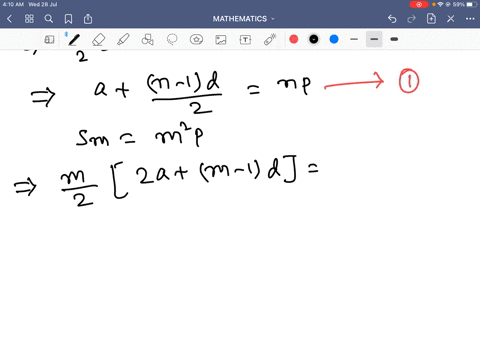480x360 pixels.
Task: Select the medium stroke width
Action: (x=374, y=39)
